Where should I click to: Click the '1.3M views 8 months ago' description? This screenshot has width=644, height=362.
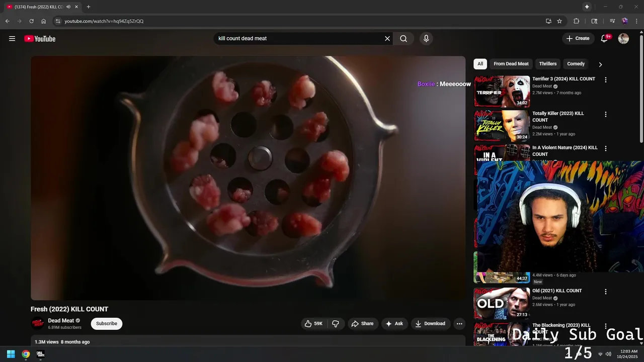pos(62,342)
